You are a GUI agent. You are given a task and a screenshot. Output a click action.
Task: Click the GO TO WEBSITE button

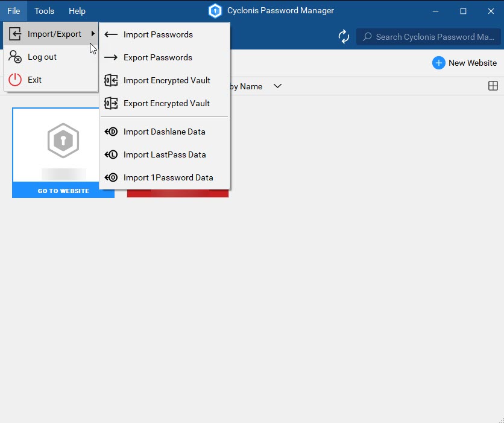coord(63,191)
